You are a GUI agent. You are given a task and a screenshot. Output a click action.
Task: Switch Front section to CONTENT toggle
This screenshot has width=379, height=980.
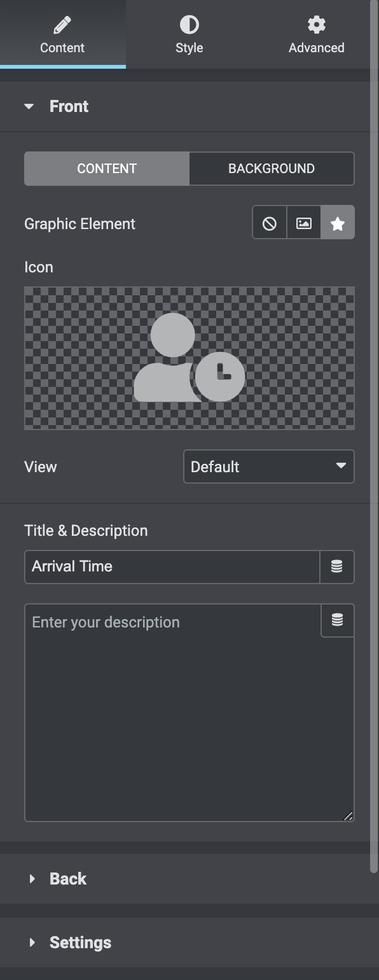tap(107, 169)
